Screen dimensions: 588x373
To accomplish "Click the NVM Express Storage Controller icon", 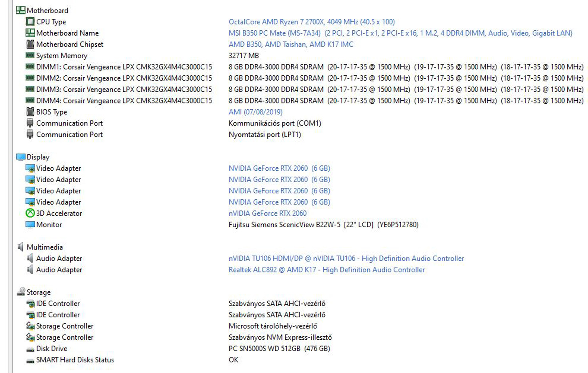I will (30, 337).
